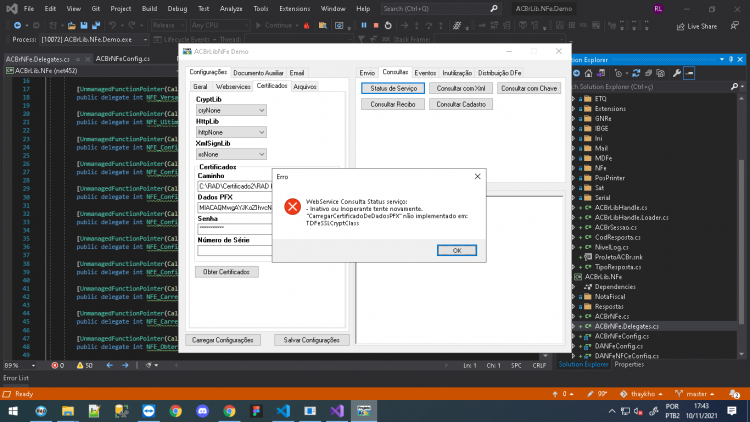Click the Obter Certificados button

tap(226, 272)
